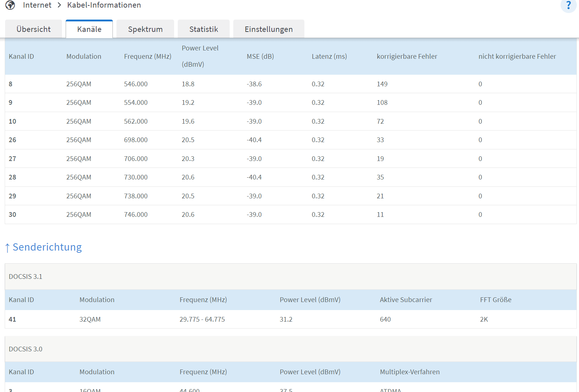Select Kanal ID 9 cell
The width and height of the screenshot is (579, 392).
(x=11, y=102)
